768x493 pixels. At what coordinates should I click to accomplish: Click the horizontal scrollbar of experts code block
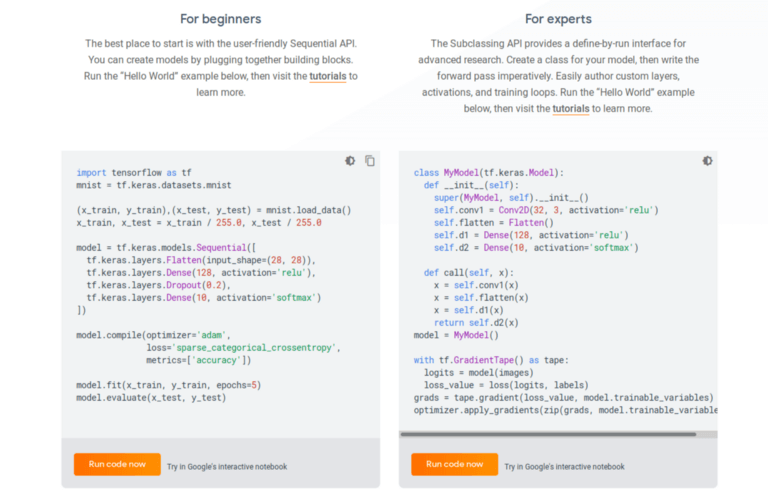click(548, 434)
